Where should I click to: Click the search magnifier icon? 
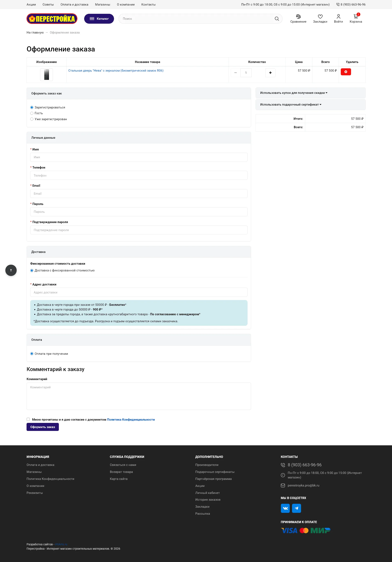(x=277, y=19)
